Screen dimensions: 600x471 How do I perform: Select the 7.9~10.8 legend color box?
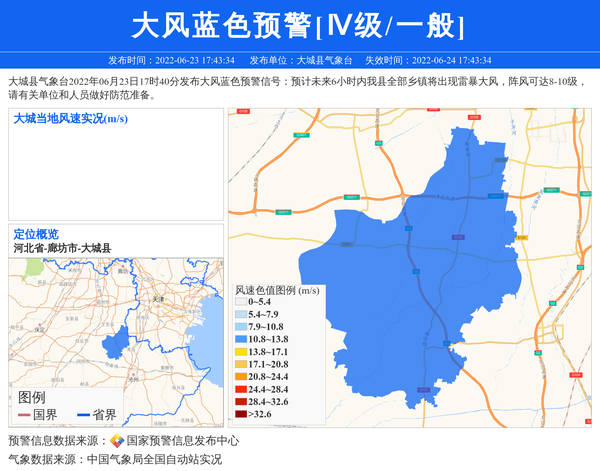(x=240, y=327)
